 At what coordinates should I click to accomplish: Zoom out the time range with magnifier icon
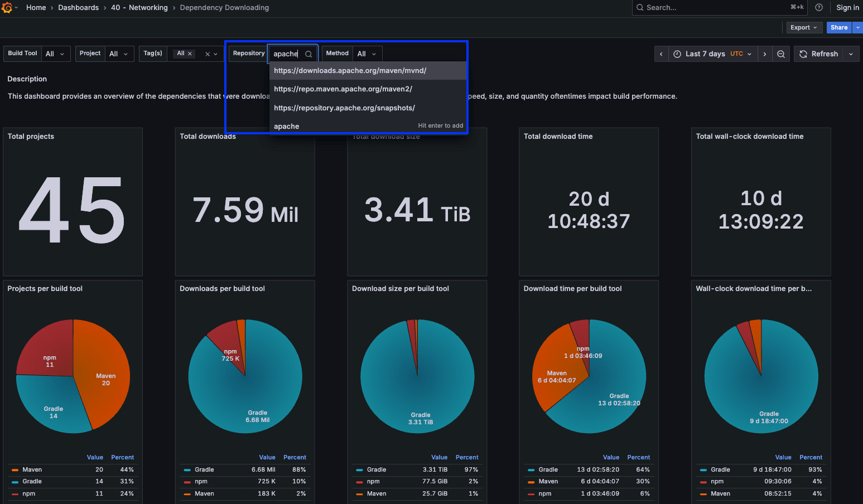click(781, 54)
